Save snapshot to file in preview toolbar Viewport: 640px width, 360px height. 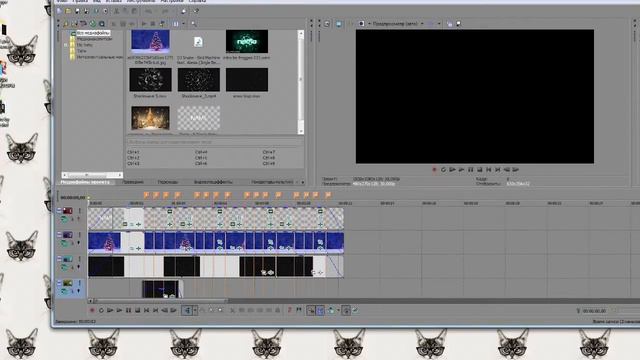pos(458,24)
